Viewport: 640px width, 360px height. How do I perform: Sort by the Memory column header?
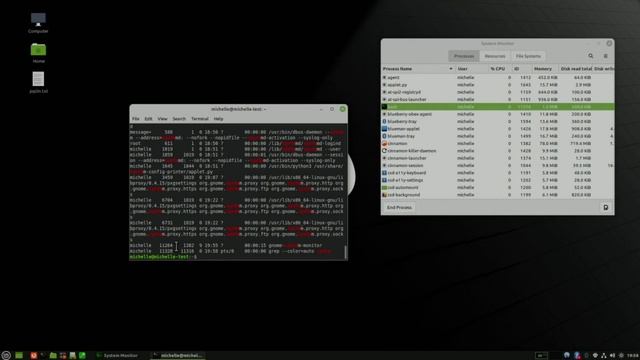point(545,69)
